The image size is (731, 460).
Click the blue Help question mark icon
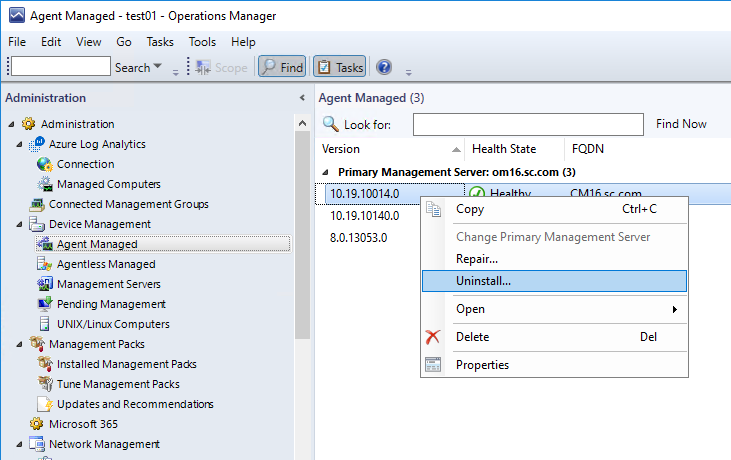coord(384,67)
